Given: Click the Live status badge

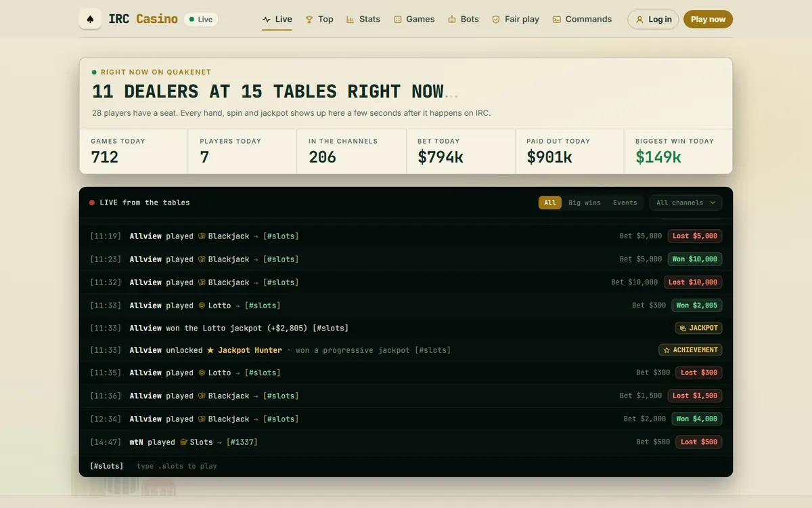Looking at the screenshot, I should 200,19.
